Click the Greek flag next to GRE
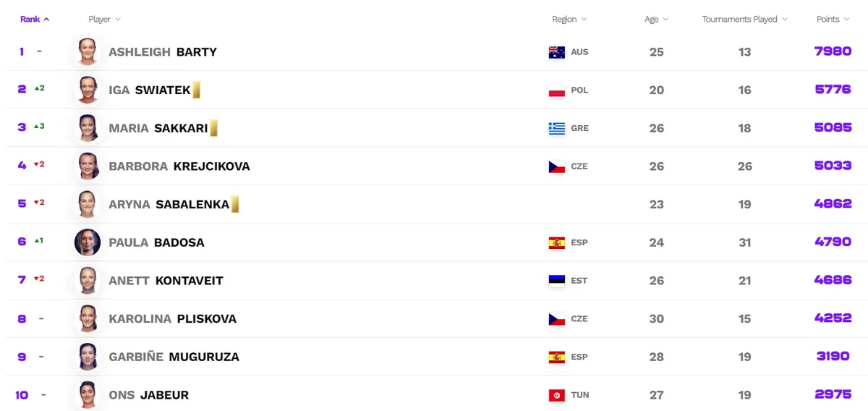 point(556,128)
